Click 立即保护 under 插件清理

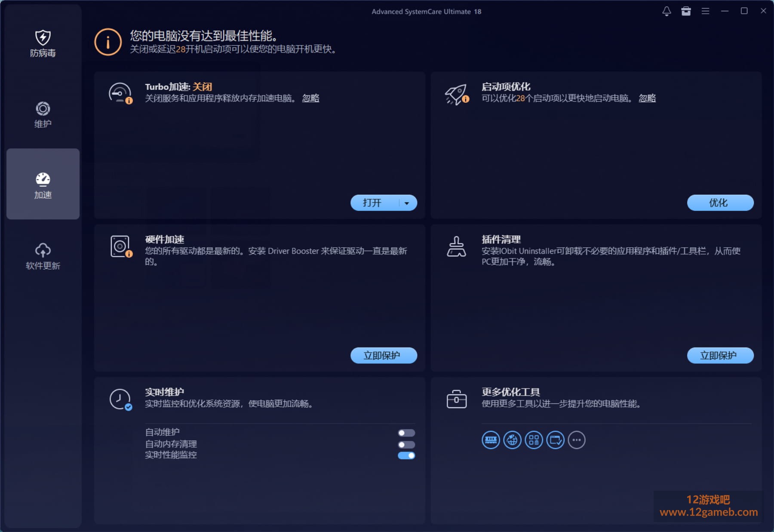pos(720,356)
